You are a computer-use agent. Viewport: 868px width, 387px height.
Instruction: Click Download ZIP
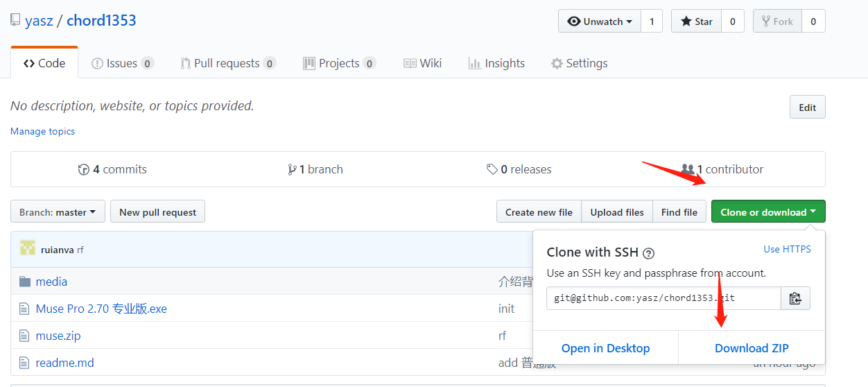point(752,348)
